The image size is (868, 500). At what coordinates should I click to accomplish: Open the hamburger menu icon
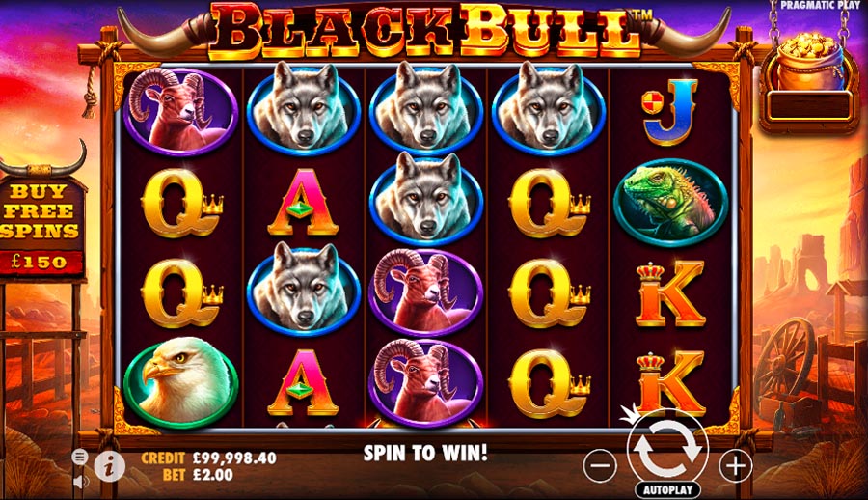coord(80,457)
